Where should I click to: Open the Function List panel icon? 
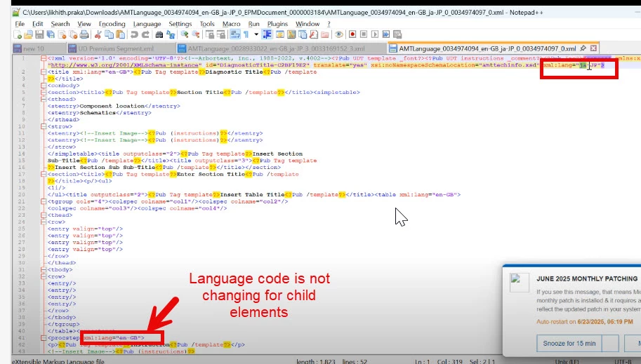[314, 34]
